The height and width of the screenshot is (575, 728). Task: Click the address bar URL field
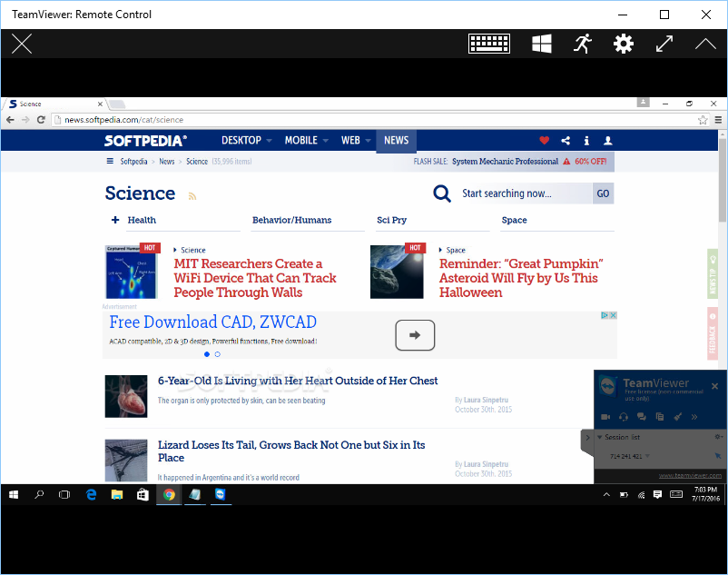pyautogui.click(x=374, y=120)
